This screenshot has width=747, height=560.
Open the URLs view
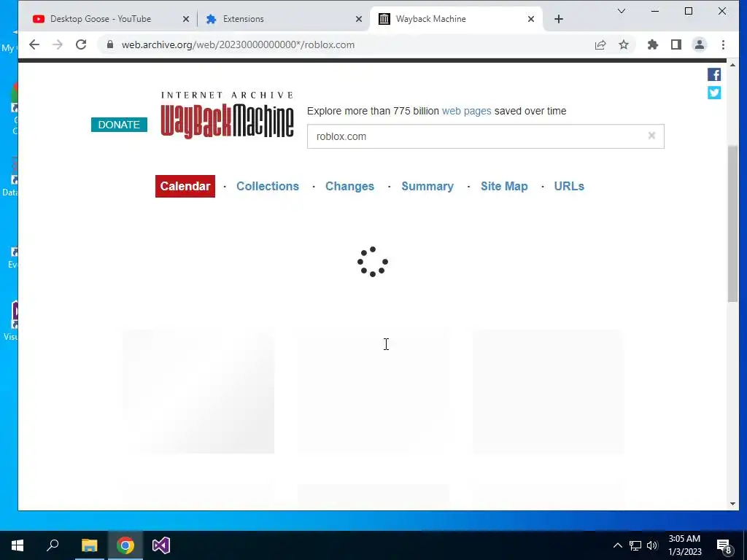[569, 186]
